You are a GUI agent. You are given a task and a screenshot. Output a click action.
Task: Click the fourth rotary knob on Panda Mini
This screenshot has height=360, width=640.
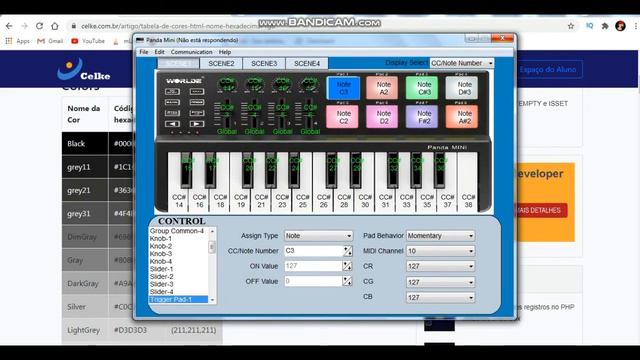309,85
